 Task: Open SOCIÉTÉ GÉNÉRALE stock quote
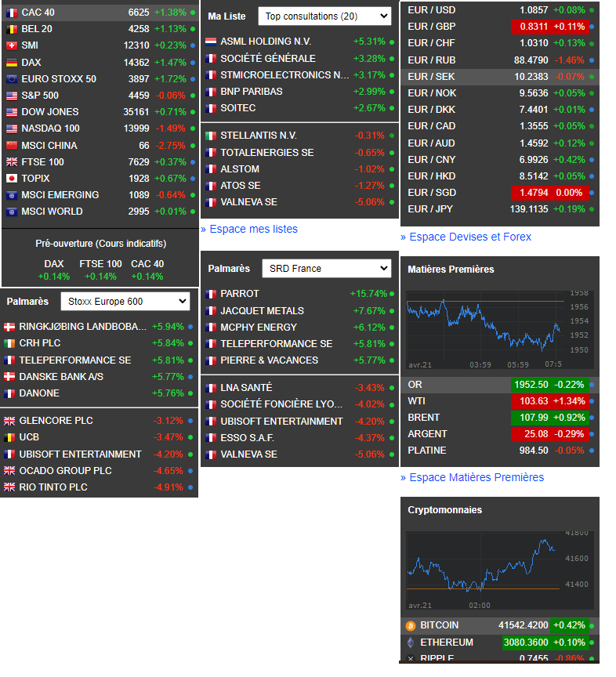[x=300, y=59]
